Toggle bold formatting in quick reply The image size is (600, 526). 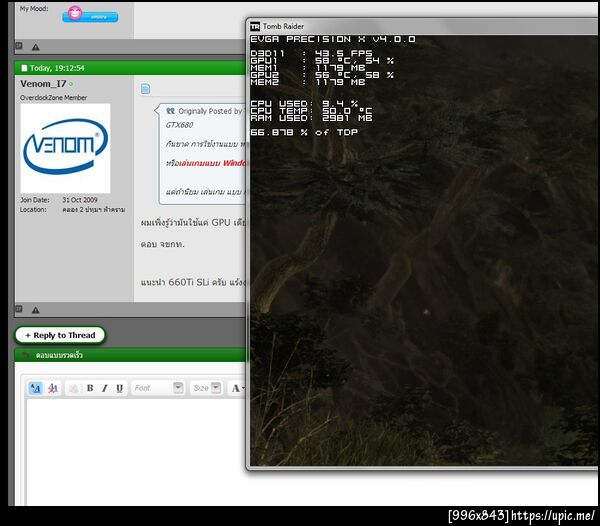[90, 388]
